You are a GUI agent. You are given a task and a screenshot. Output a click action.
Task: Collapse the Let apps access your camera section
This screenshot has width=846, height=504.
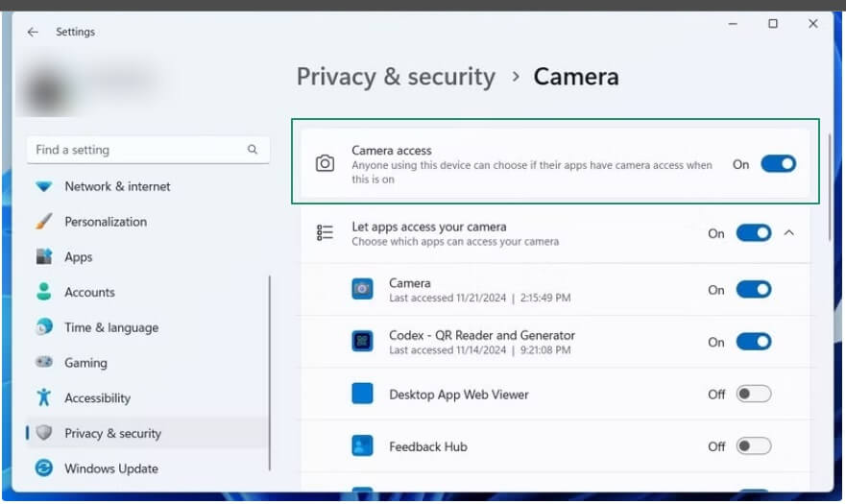point(788,232)
